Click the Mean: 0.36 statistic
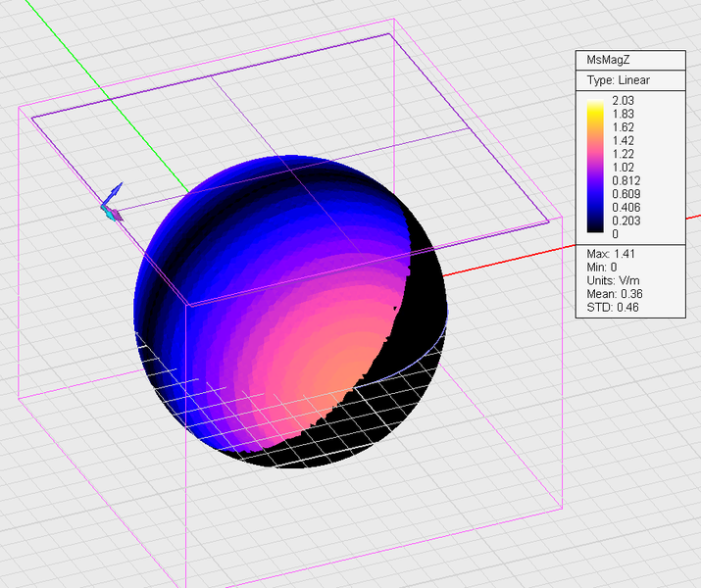 (x=617, y=295)
